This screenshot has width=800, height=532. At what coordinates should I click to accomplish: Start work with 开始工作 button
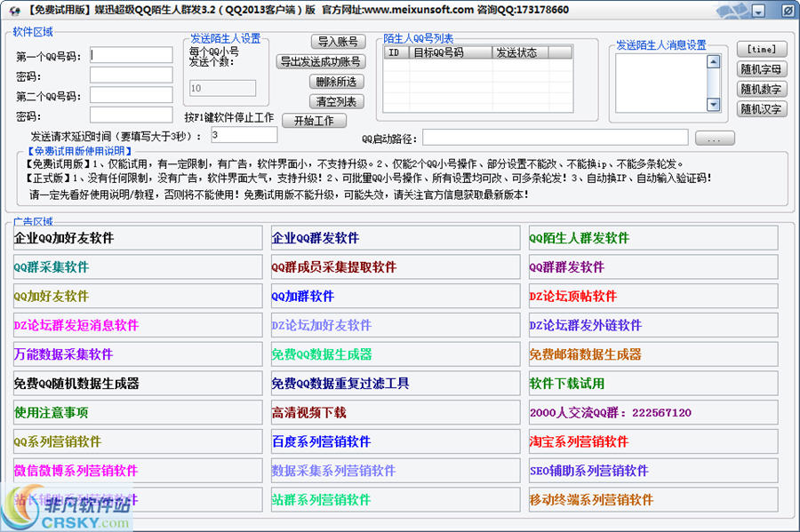click(x=314, y=121)
